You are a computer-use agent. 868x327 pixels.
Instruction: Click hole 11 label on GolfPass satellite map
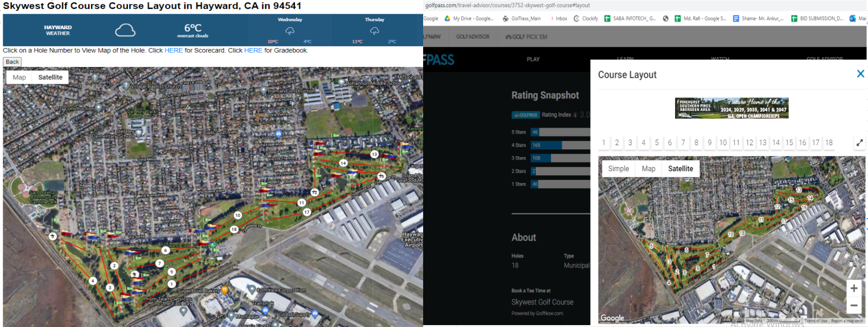tap(761, 220)
